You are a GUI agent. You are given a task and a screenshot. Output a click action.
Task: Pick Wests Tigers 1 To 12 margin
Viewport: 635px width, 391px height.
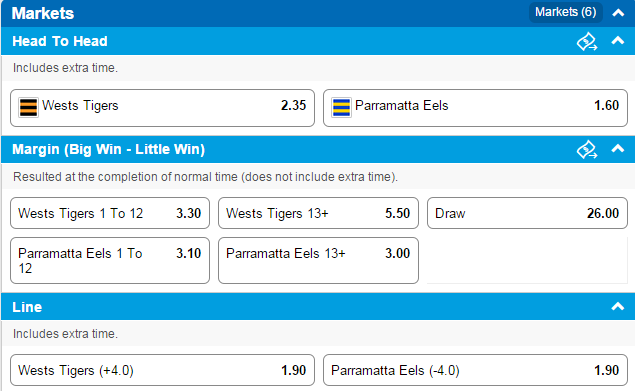click(x=110, y=213)
